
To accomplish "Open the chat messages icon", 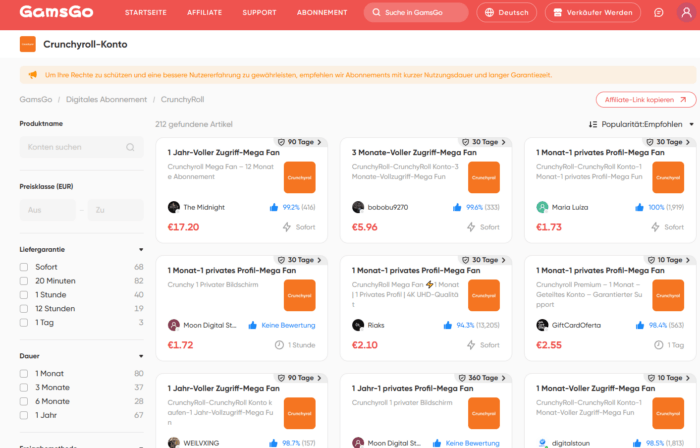I will [658, 12].
